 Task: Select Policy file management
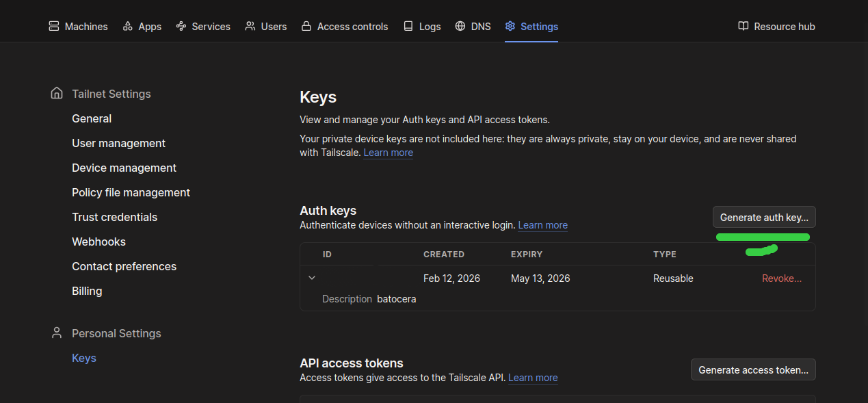coord(131,192)
